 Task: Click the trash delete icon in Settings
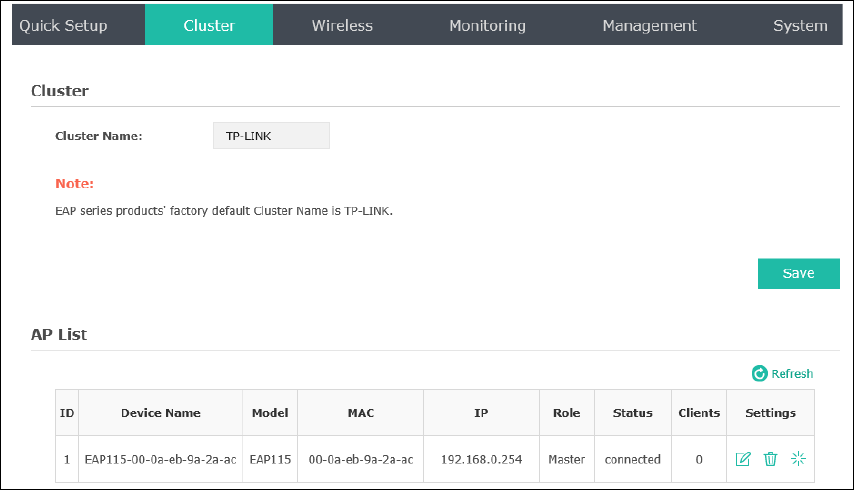pos(770,459)
